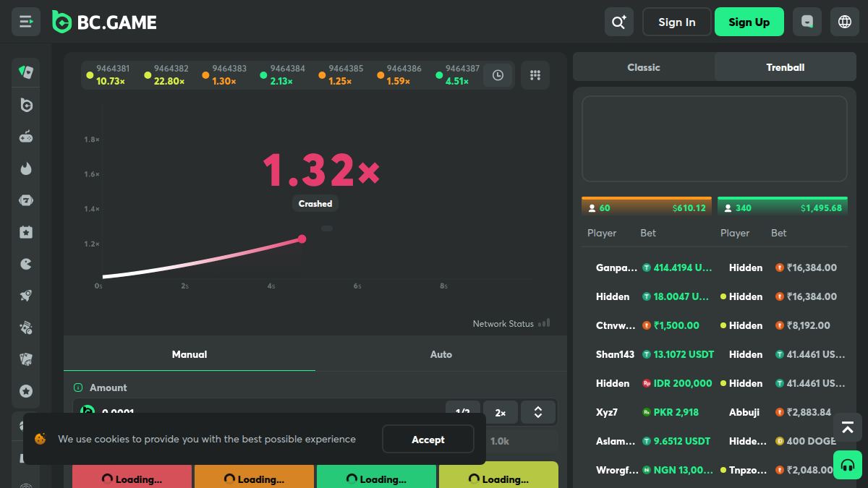Viewport: 868px width, 488px height.
Task: Double the bet with 2× button
Action: tap(501, 412)
